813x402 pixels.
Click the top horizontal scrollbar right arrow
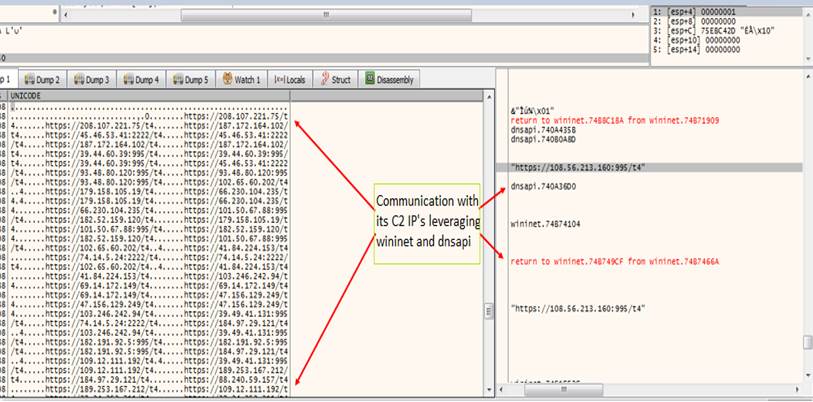click(x=632, y=16)
